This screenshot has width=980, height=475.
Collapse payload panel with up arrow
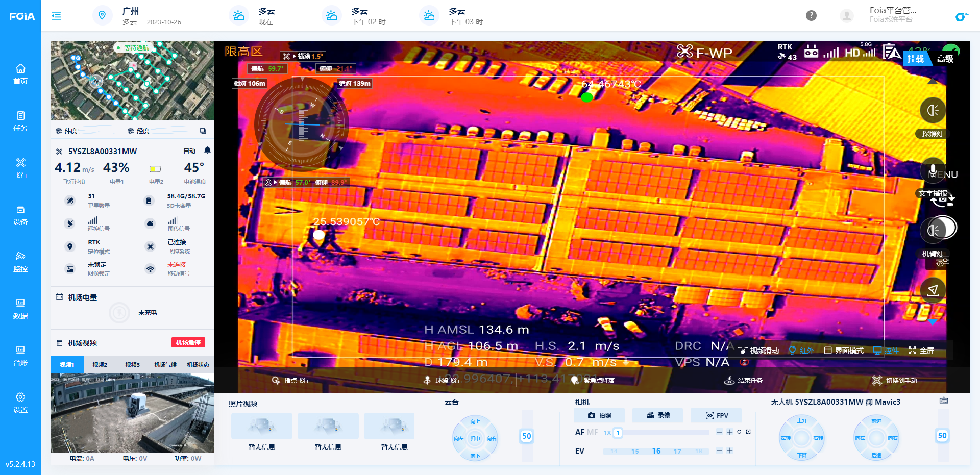tap(933, 81)
